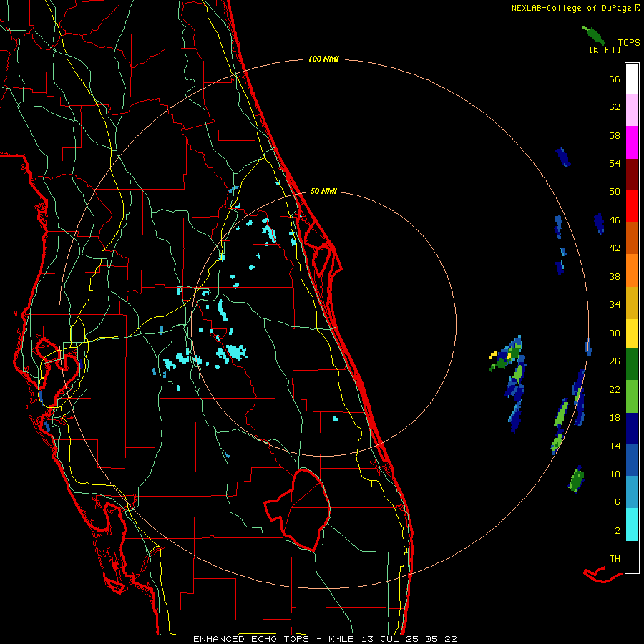Click the [K FT] units label
The width and height of the screenshot is (644, 644).
point(605,50)
